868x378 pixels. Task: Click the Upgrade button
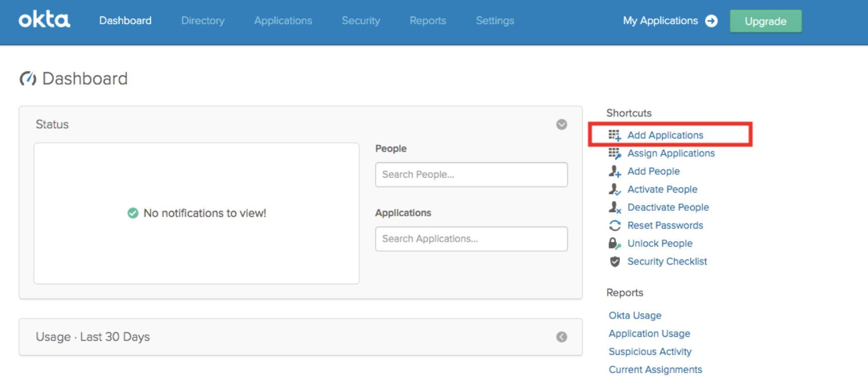tap(765, 21)
